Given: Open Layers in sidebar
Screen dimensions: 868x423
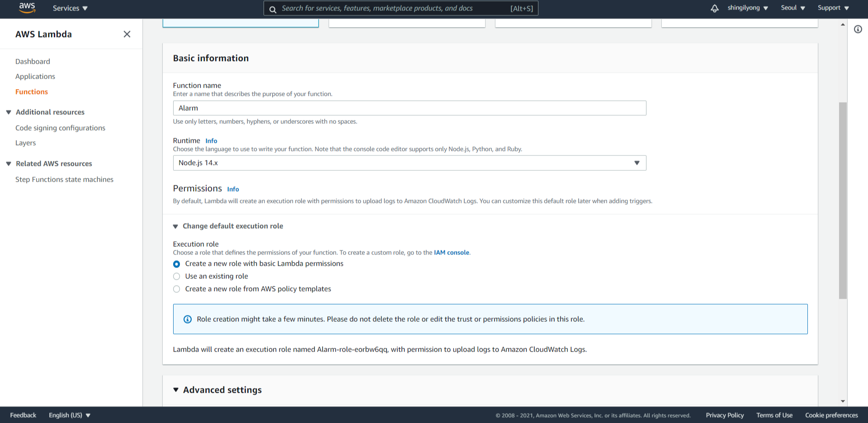Looking at the screenshot, I should [25, 143].
